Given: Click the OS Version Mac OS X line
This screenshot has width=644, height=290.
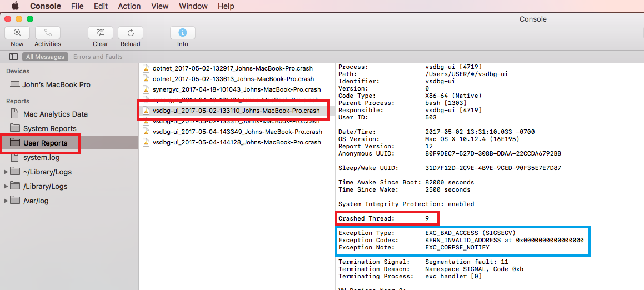Looking at the screenshot, I should point(429,139).
